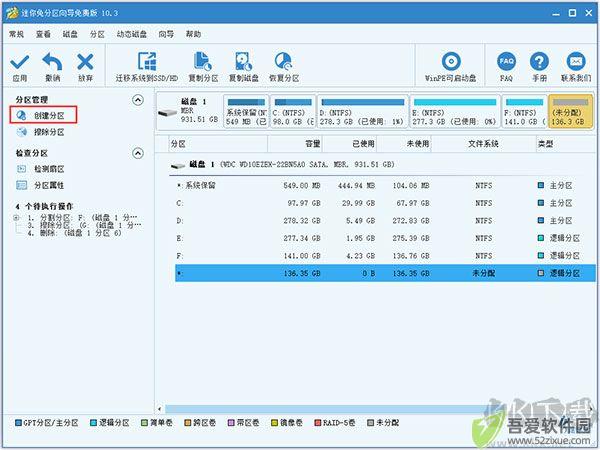Undo last operation with 撤销 arrow
The image size is (600, 450).
pos(52,67)
